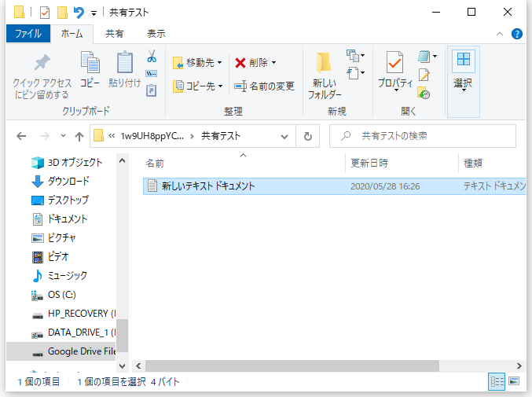This screenshot has width=532, height=397.
Task: Switch to details view icon in status bar
Action: click(x=497, y=382)
